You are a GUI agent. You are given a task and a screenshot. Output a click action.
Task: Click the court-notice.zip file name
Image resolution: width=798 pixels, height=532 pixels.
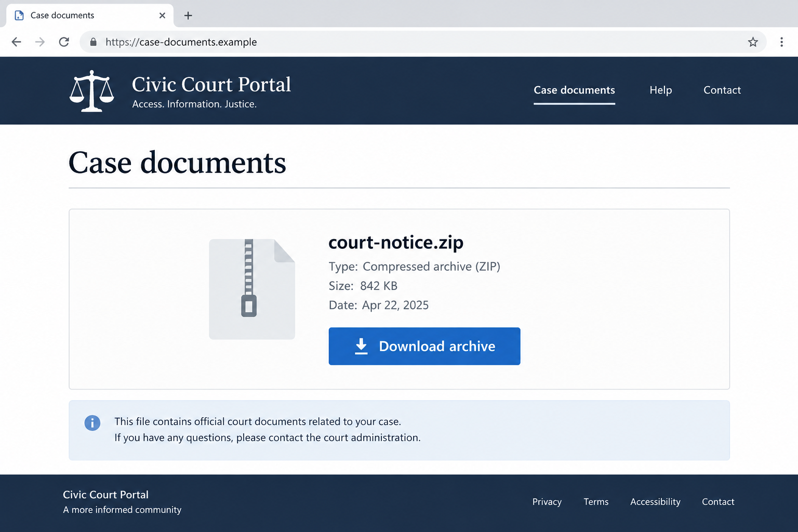[x=396, y=243]
